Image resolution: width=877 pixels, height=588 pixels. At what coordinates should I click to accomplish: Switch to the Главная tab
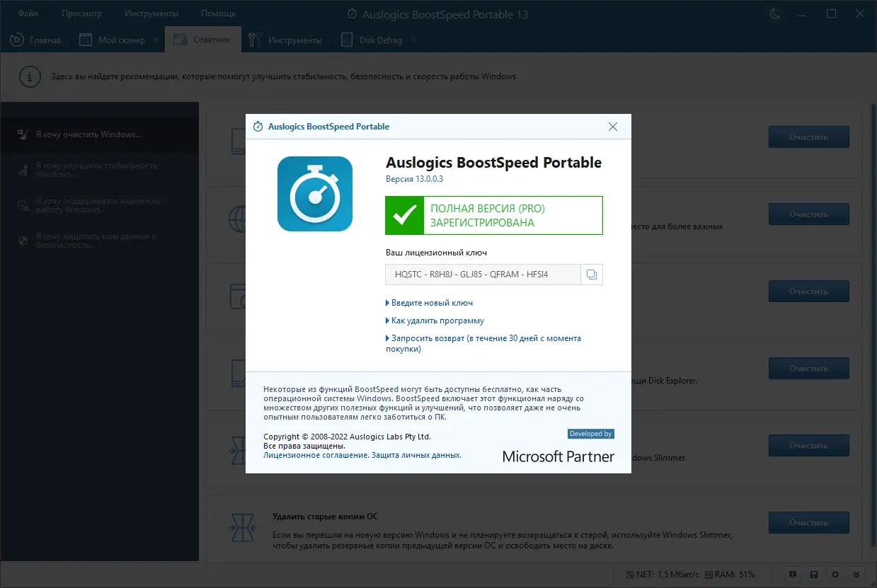tap(36, 40)
